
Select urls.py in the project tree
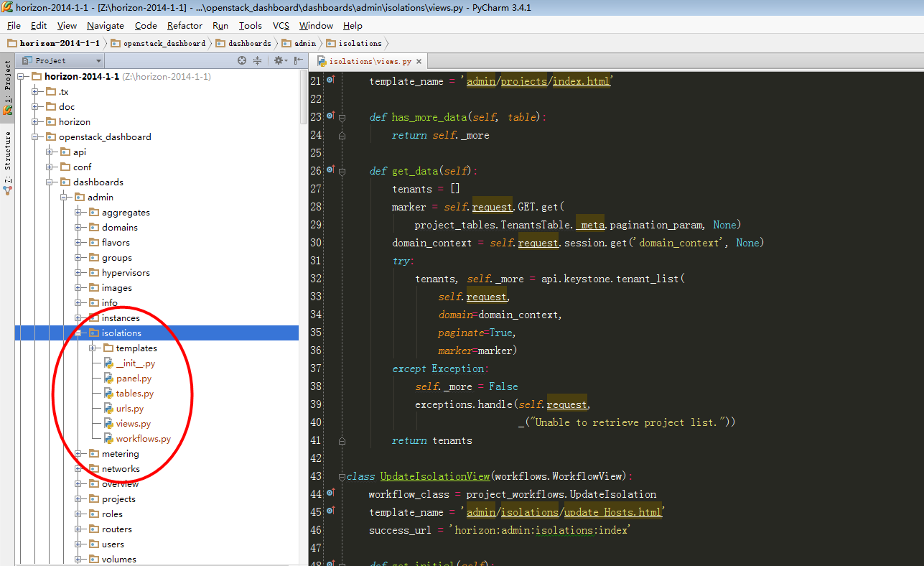(130, 409)
